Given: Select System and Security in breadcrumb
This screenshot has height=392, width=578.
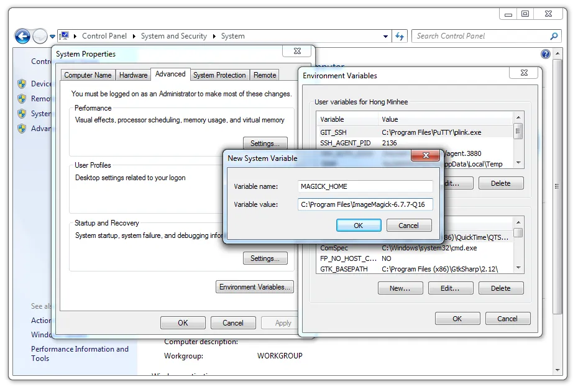Looking at the screenshot, I should pos(174,36).
